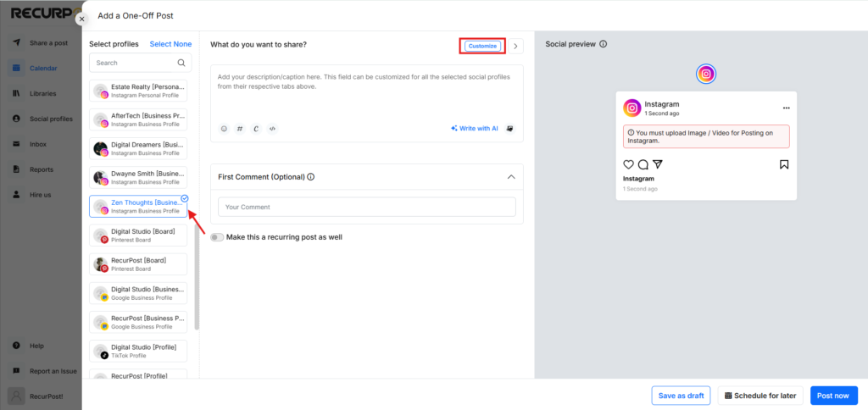Select Digital Studio Google Business Profile
Viewport: 868px width, 410px height.
point(138,293)
